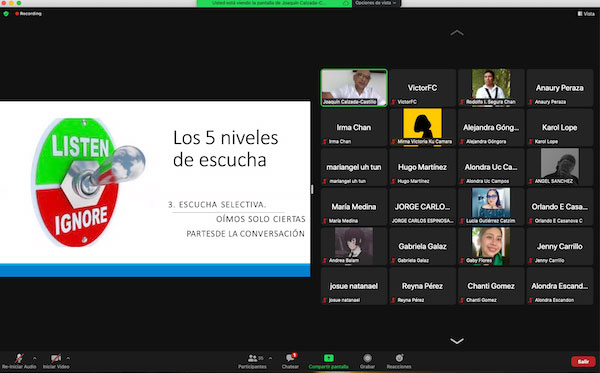Select the VictorFC participant tile
Image resolution: width=600 pixels, height=373 pixels.
tap(422, 88)
